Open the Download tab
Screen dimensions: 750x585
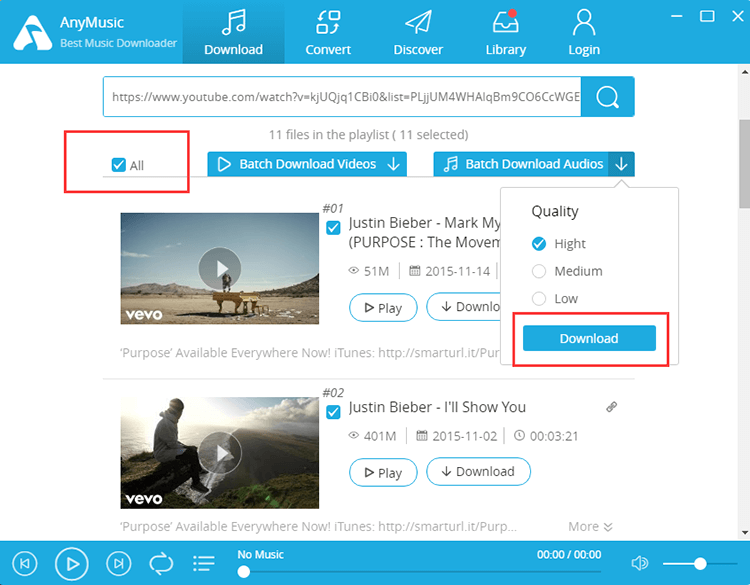[x=233, y=32]
